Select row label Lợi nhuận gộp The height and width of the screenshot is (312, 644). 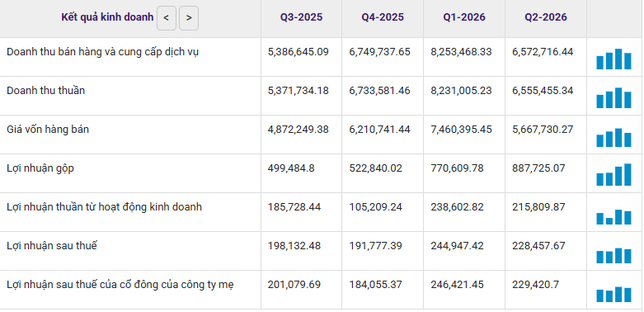coord(40,168)
